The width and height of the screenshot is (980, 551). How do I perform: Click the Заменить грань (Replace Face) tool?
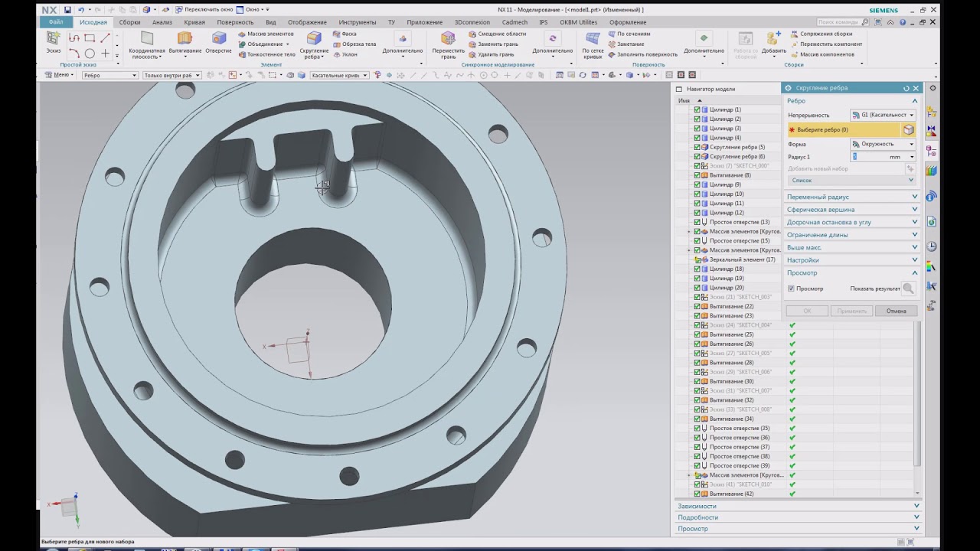click(x=492, y=44)
